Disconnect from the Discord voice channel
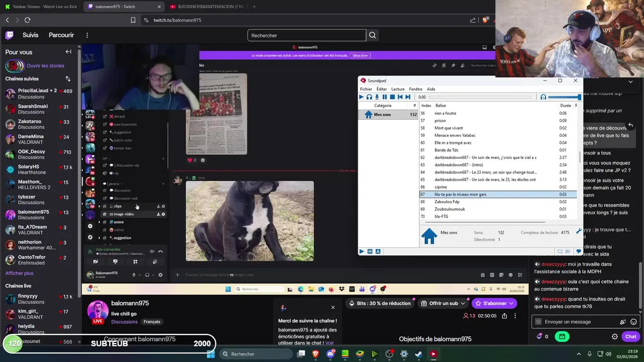This screenshot has width=644, height=362. (160, 251)
